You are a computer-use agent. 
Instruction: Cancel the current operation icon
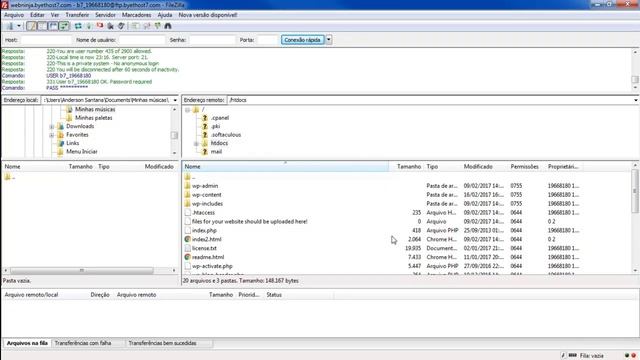click(x=100, y=26)
